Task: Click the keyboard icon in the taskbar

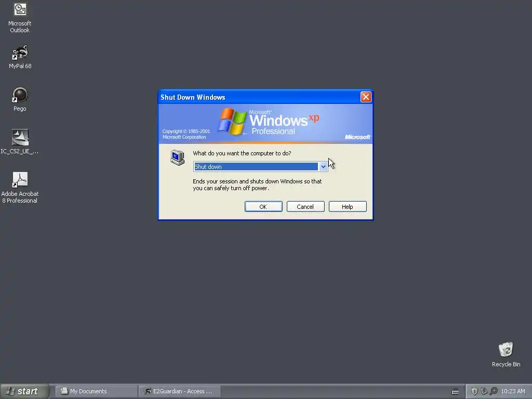Action: 455,392
